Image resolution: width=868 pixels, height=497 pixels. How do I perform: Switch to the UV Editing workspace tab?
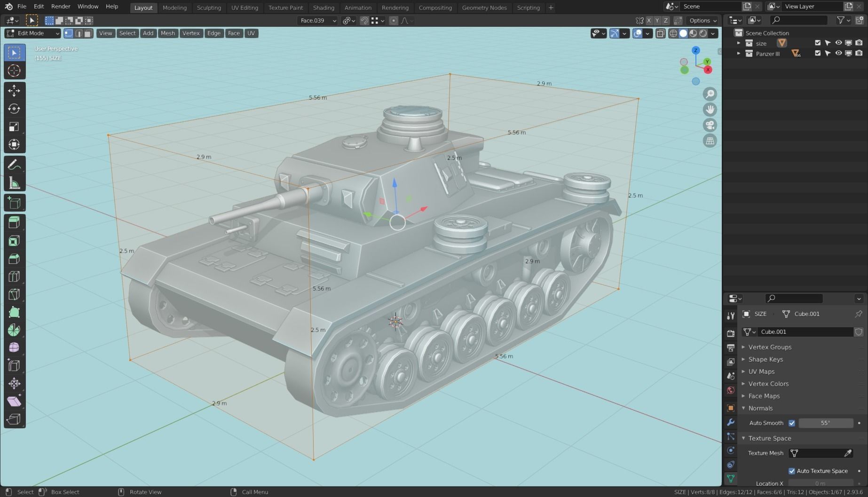tap(245, 8)
